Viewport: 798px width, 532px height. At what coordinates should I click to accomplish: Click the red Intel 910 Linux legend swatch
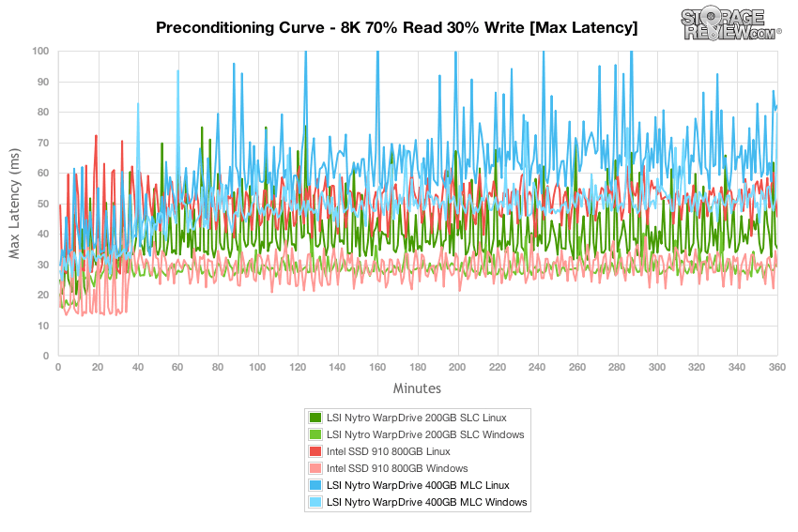(315, 451)
